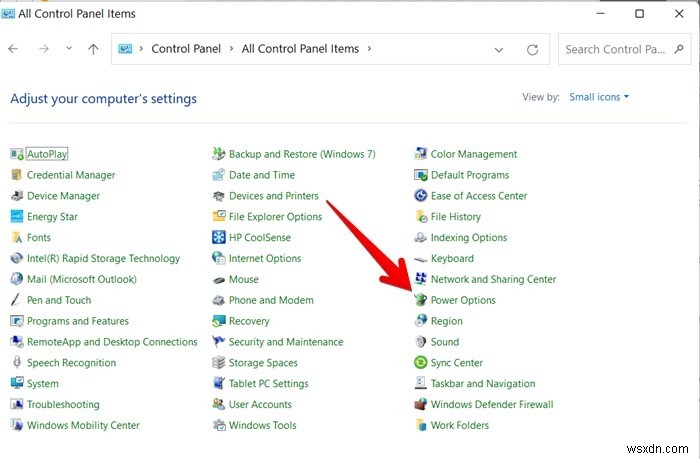This screenshot has width=700, height=459.
Task: Click the Intel Rapid Storage Technology icon
Action: click(x=17, y=259)
